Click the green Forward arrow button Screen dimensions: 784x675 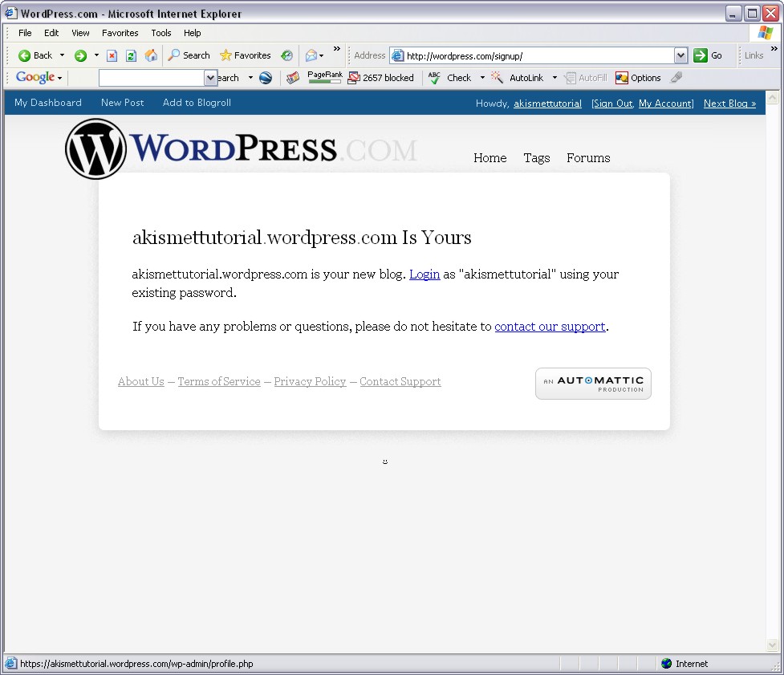(x=80, y=55)
